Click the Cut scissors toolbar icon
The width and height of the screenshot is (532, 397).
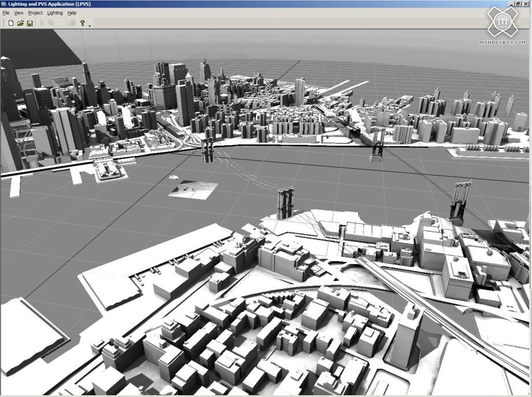click(x=42, y=23)
